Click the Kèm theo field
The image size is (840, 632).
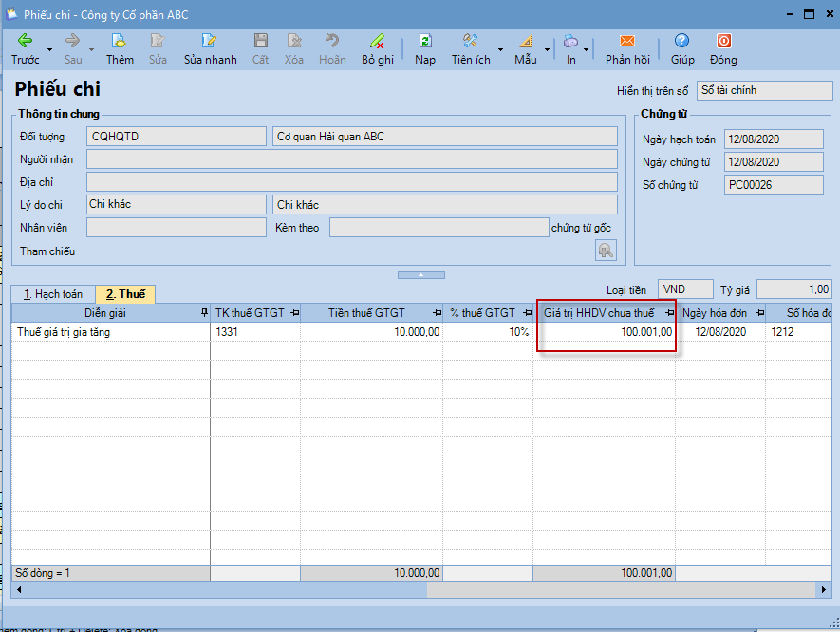439,227
